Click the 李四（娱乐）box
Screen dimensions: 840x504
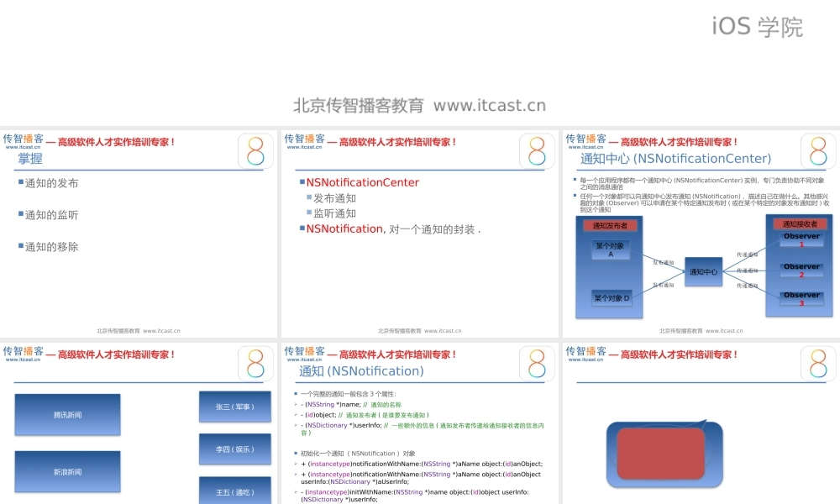click(x=234, y=449)
